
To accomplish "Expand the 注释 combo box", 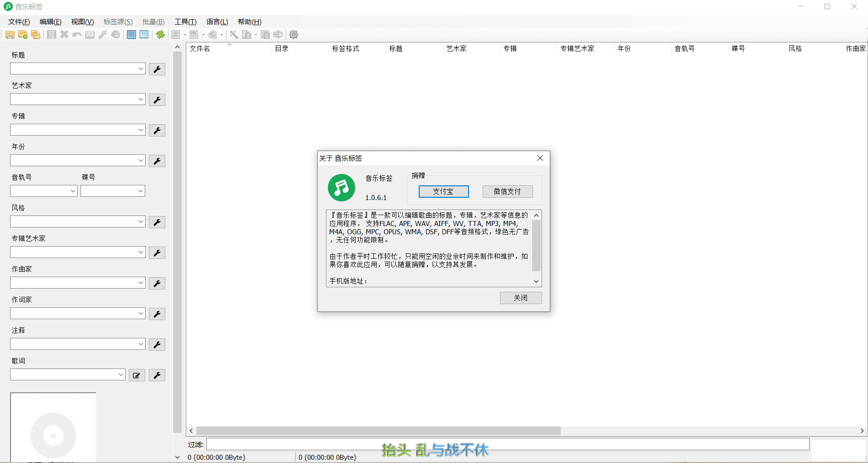I will tap(141, 344).
